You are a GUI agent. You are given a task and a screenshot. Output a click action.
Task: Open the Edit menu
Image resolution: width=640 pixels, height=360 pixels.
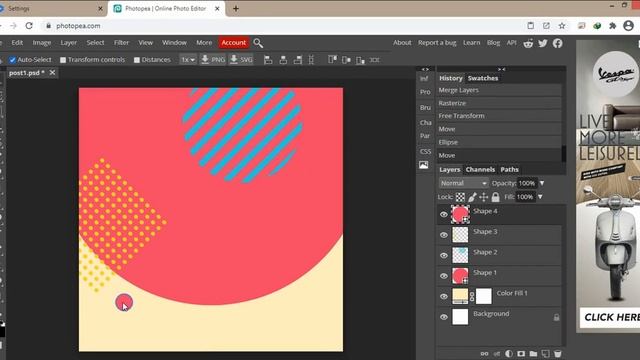(x=17, y=42)
